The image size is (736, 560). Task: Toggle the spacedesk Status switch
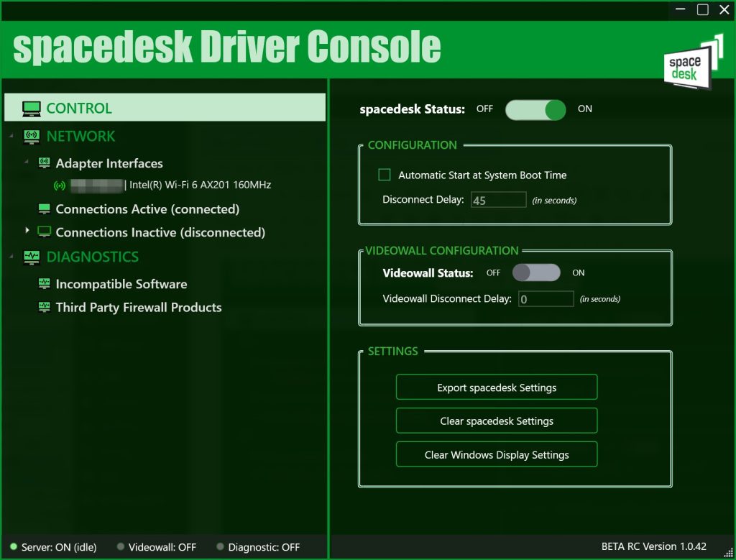[x=535, y=110]
